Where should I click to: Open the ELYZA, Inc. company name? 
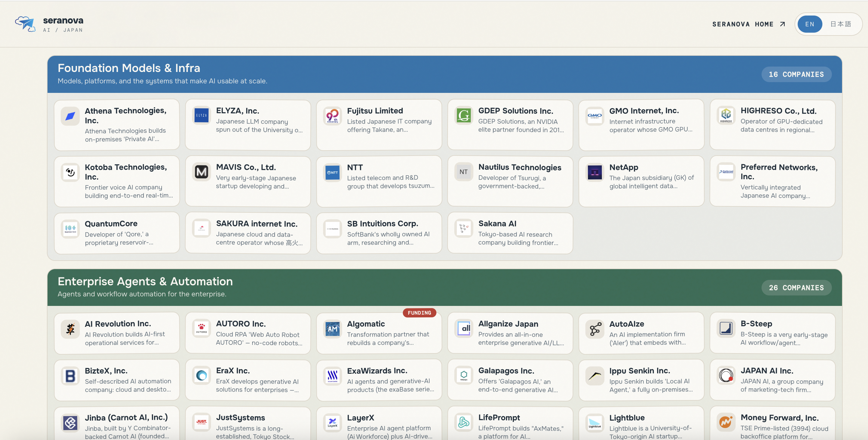click(238, 111)
